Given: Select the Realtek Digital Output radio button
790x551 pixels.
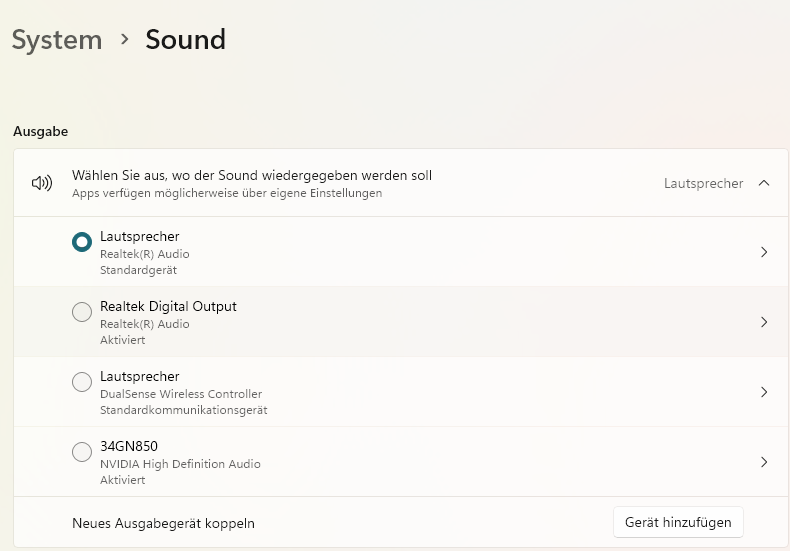Looking at the screenshot, I should [x=82, y=312].
